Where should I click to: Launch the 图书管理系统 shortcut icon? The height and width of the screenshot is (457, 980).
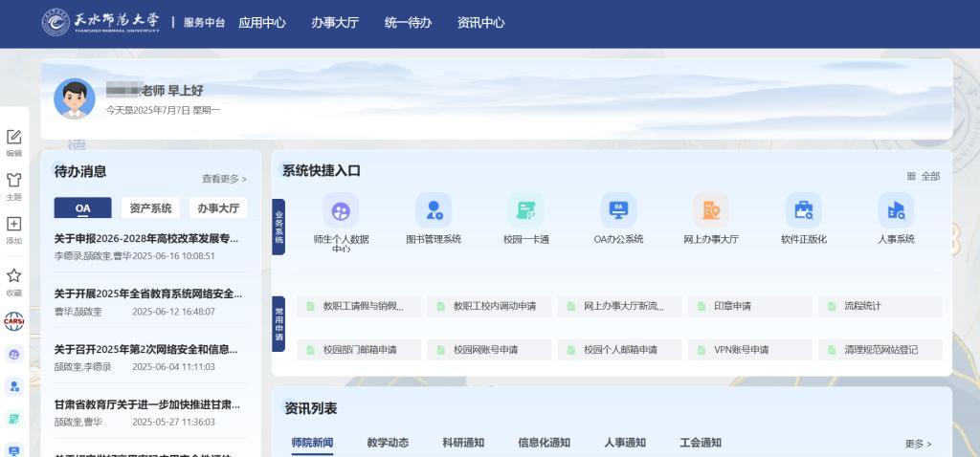click(433, 211)
